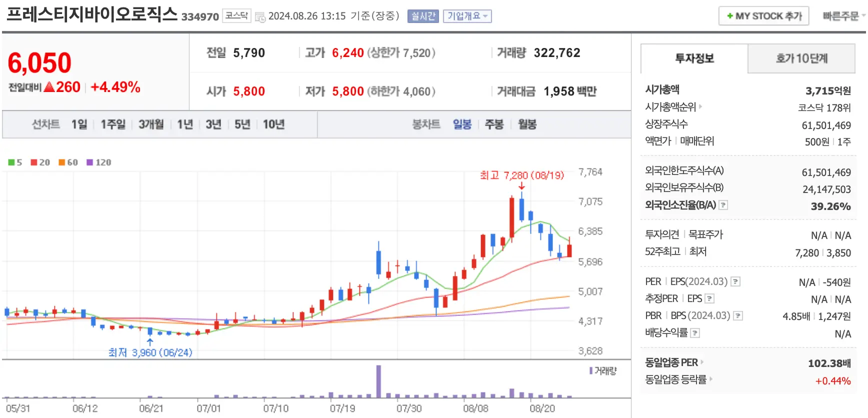The image size is (868, 418).
Task: Click the 전일 value 5,790
Action: [249, 52]
